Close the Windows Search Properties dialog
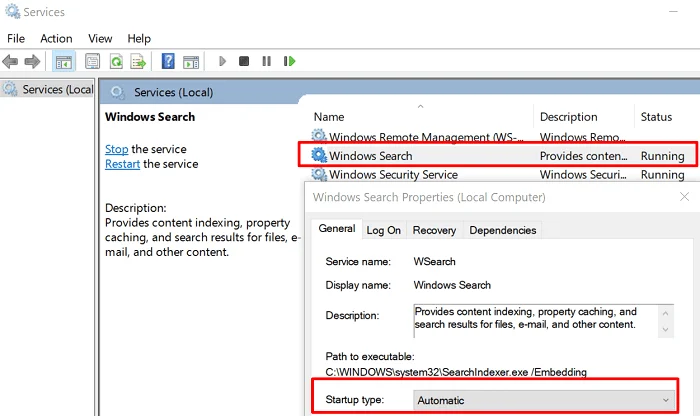Viewport: 700px width, 416px height. click(684, 197)
